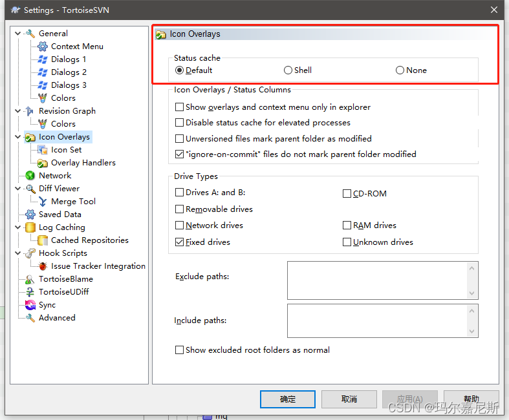Image resolution: width=509 pixels, height=420 pixels.
Task: Open the Cached Repositories page
Action: 90,240
